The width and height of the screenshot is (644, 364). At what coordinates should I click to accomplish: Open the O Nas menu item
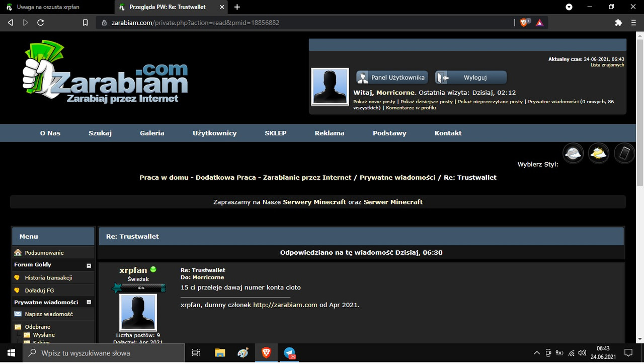(50, 133)
